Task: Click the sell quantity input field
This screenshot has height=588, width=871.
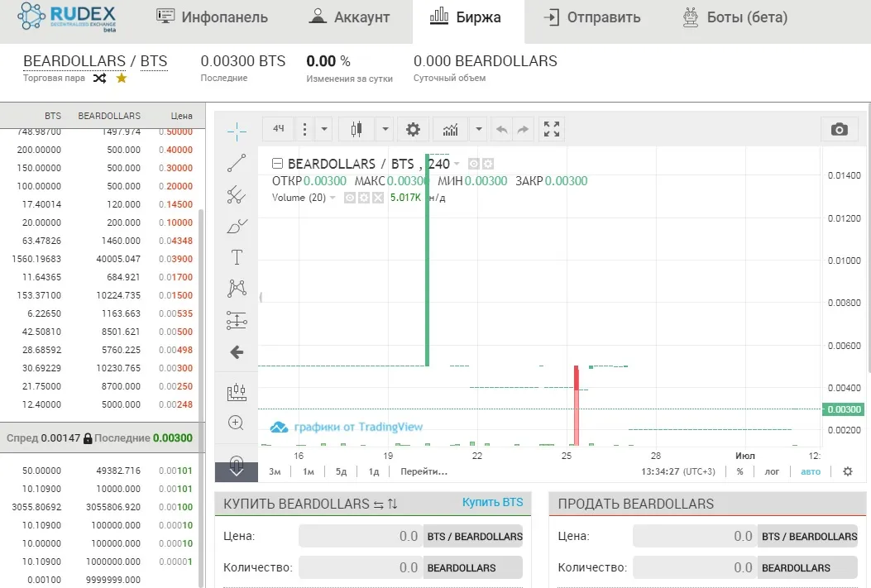Action: [696, 567]
